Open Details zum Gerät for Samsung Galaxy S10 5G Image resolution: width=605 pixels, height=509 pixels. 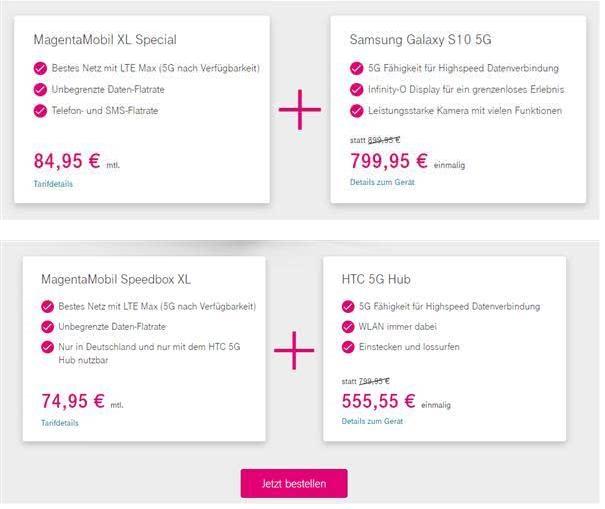coord(382,182)
